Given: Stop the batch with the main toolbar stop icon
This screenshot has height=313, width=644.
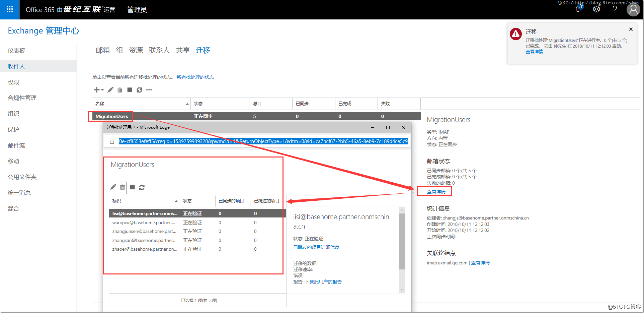Looking at the screenshot, I should (130, 90).
